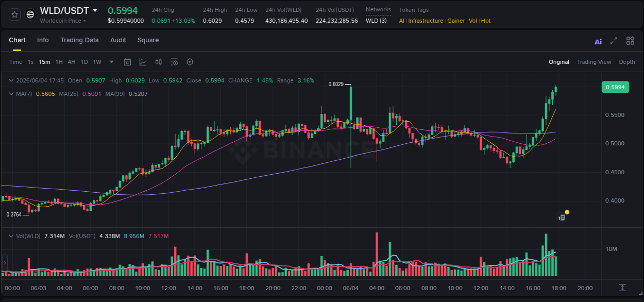The width and height of the screenshot is (644, 302).
Task: Click the green 0.5994 price axis tag
Action: tap(615, 87)
